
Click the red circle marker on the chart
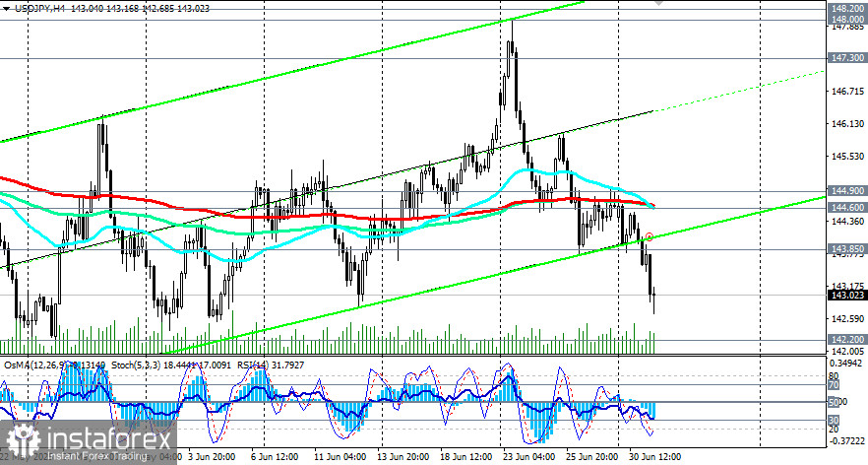point(650,237)
